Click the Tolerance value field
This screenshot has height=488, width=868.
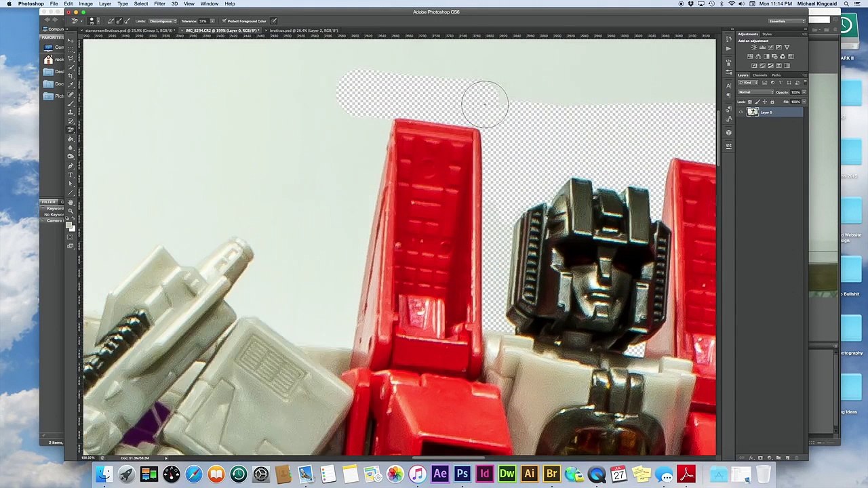pyautogui.click(x=203, y=21)
